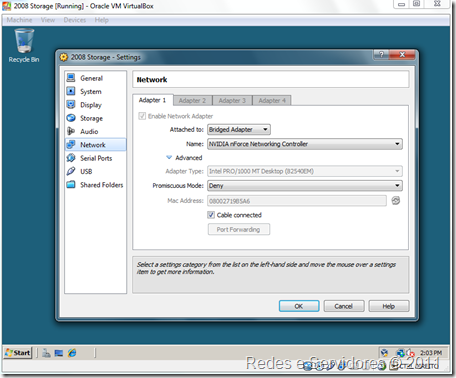Open the Recycle Bin desktop icon
The width and height of the screenshot is (456, 378).
click(x=24, y=46)
